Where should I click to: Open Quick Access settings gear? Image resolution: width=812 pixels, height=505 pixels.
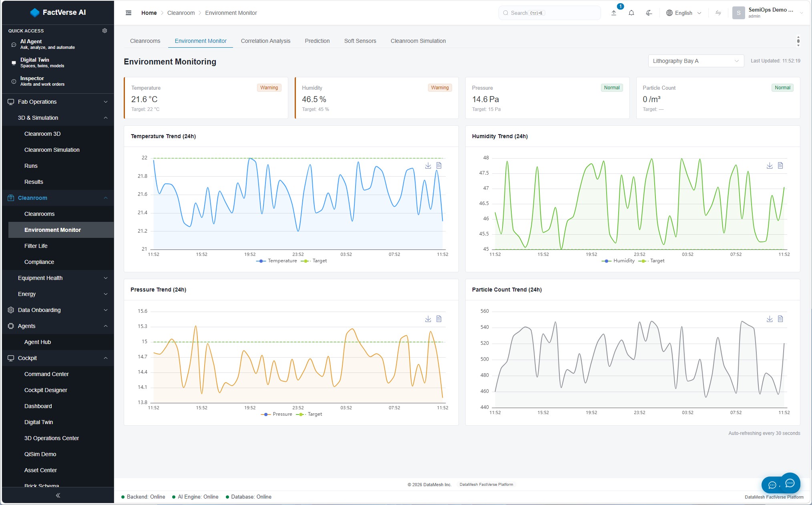105,30
